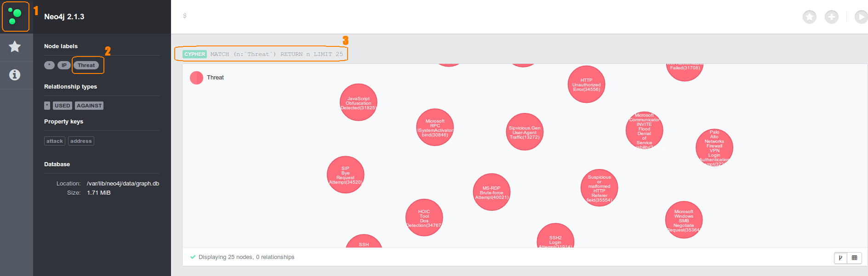Click the Threat legend color circle
Screen dimensions: 868x276
tap(196, 78)
